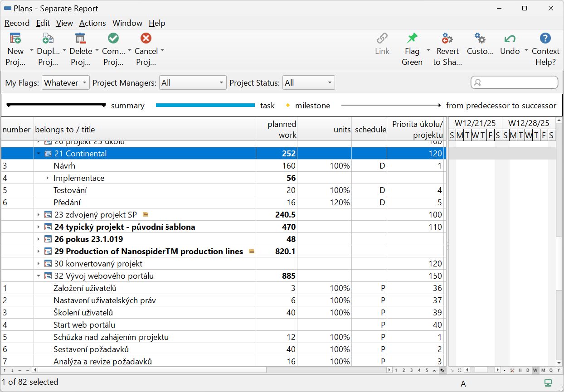Click the Revert to Shared icon
Screen dimensions: 564x392
447,39
